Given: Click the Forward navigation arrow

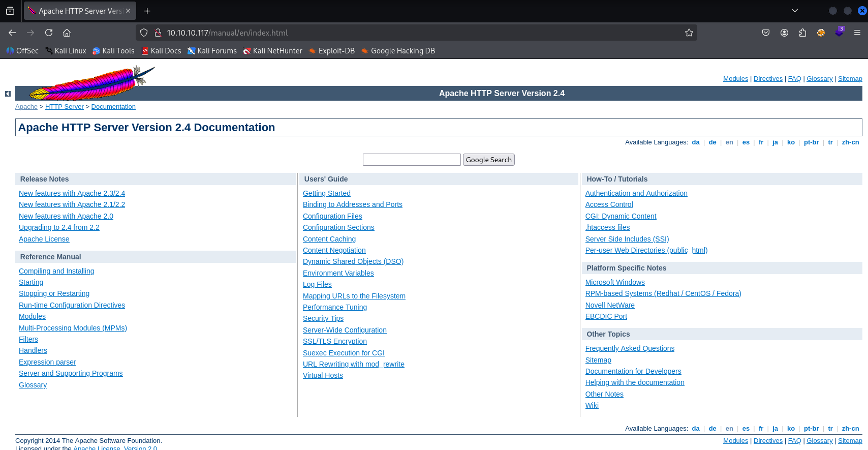Looking at the screenshot, I should [30, 33].
